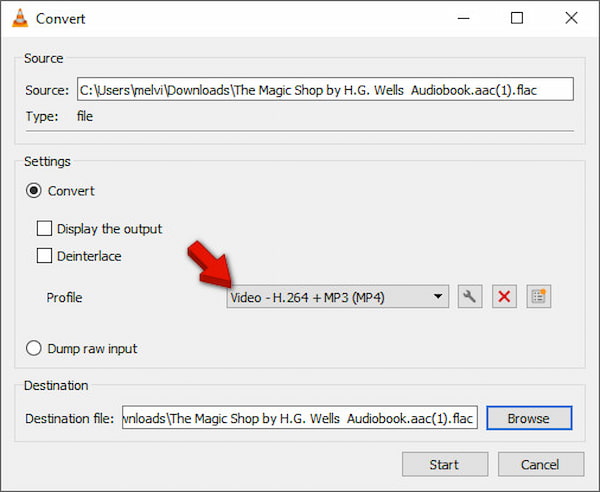
Task: Click the Browse button
Action: coord(529,418)
